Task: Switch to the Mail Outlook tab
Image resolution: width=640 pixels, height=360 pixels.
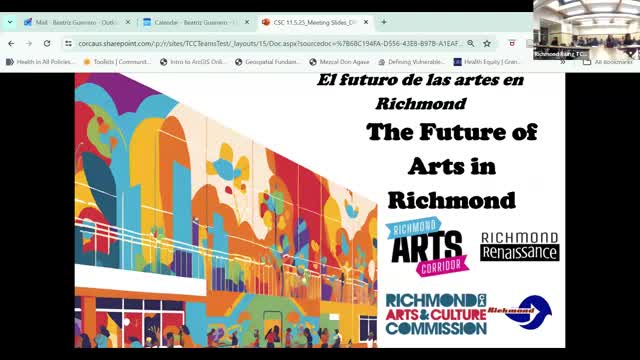Action: click(x=77, y=22)
